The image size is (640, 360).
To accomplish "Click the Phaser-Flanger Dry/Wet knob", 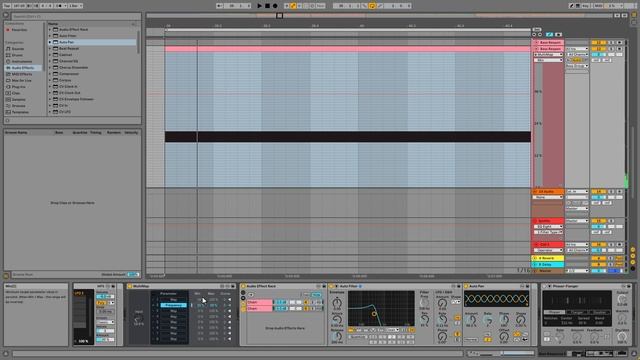I will (x=621, y=337).
